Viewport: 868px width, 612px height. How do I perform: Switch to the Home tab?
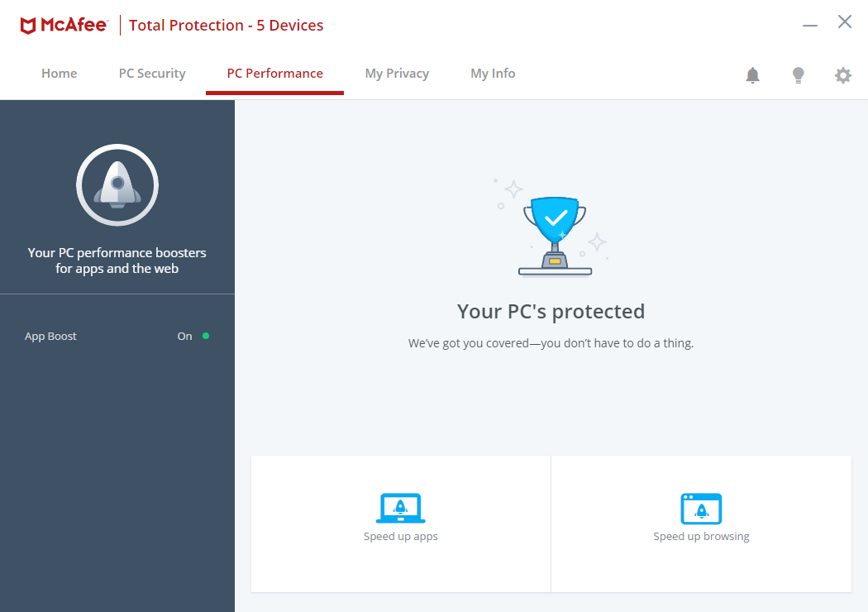coord(60,73)
